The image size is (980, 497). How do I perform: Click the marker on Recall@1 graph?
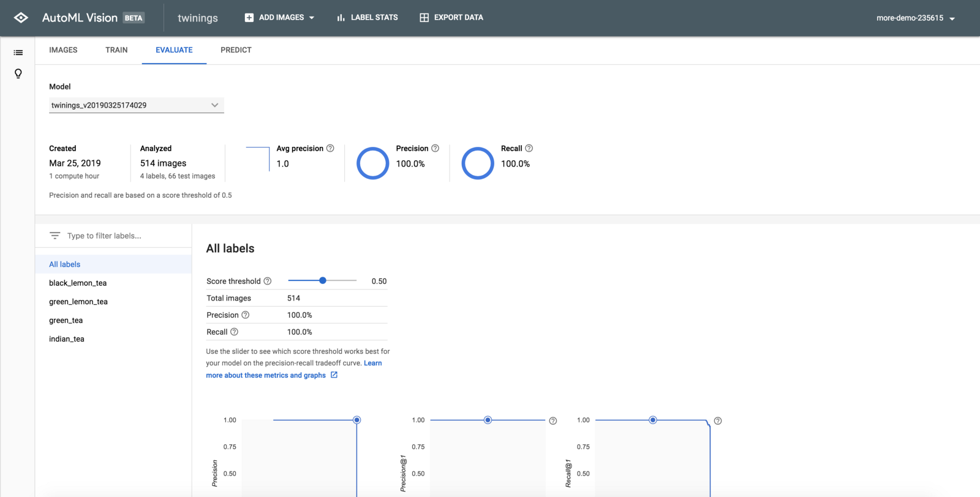pyautogui.click(x=653, y=420)
